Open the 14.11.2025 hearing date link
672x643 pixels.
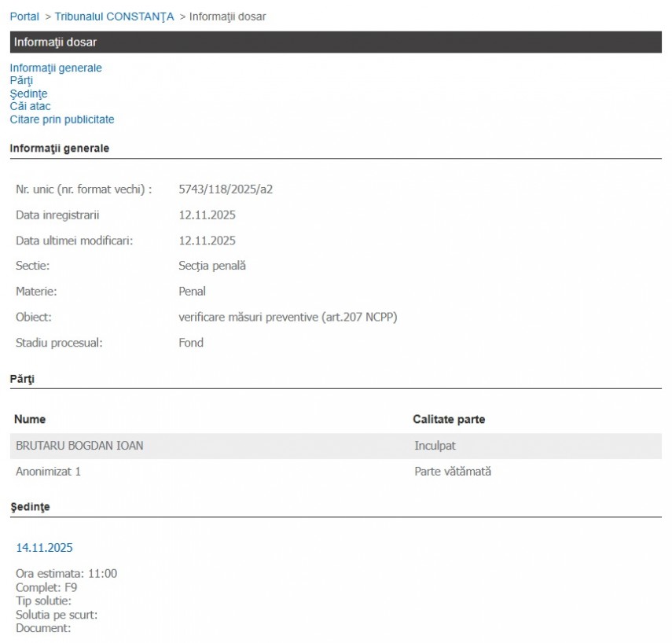44,548
